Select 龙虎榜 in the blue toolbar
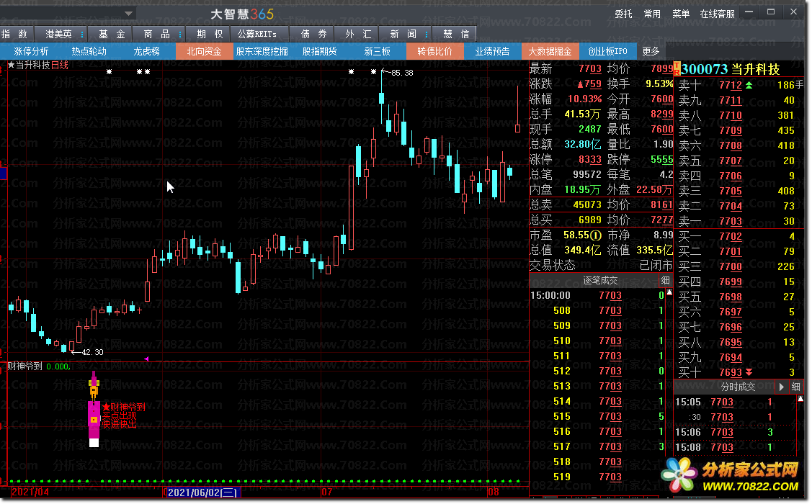Screen dimensions: 812x504 coord(146,51)
